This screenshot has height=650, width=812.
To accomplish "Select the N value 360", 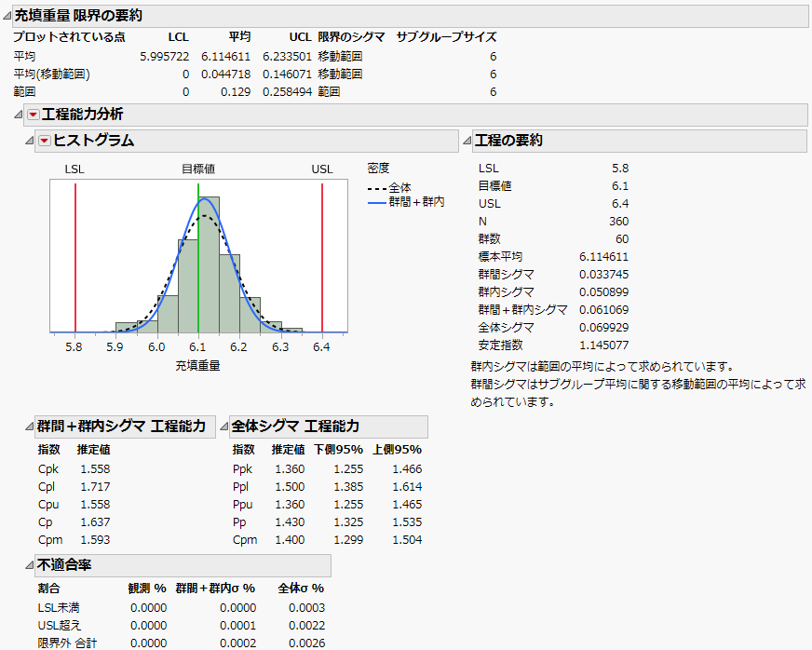I will [x=619, y=222].
